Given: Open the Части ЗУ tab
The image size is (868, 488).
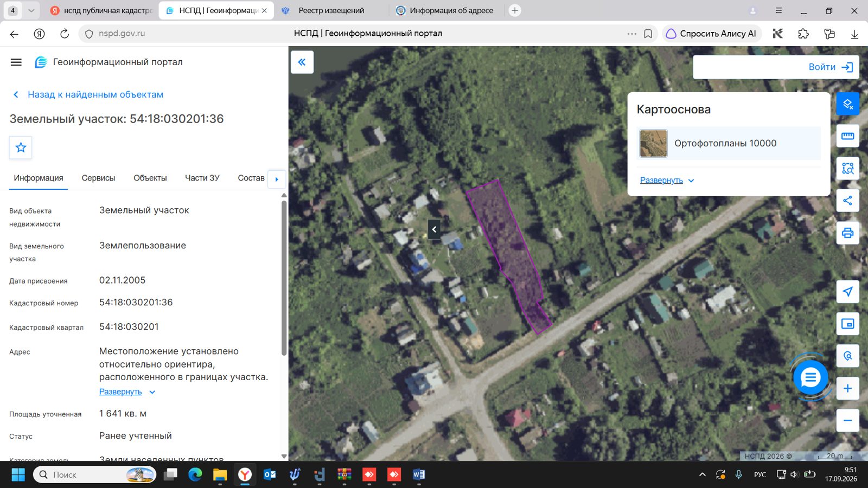Looking at the screenshot, I should pos(202,178).
